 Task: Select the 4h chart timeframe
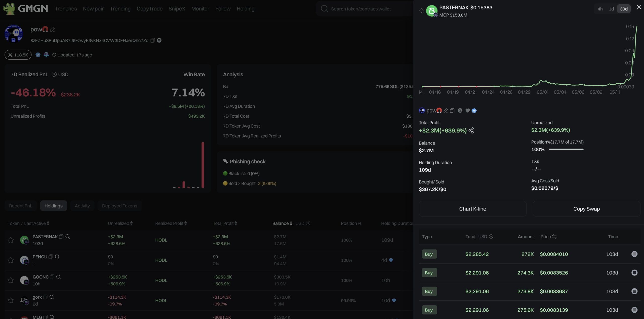(600, 9)
